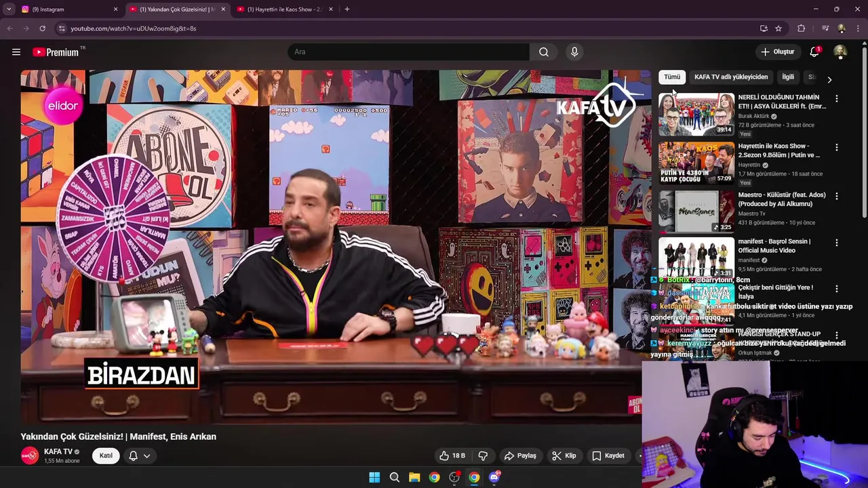Click the install app icon in address bar

click(x=764, y=28)
